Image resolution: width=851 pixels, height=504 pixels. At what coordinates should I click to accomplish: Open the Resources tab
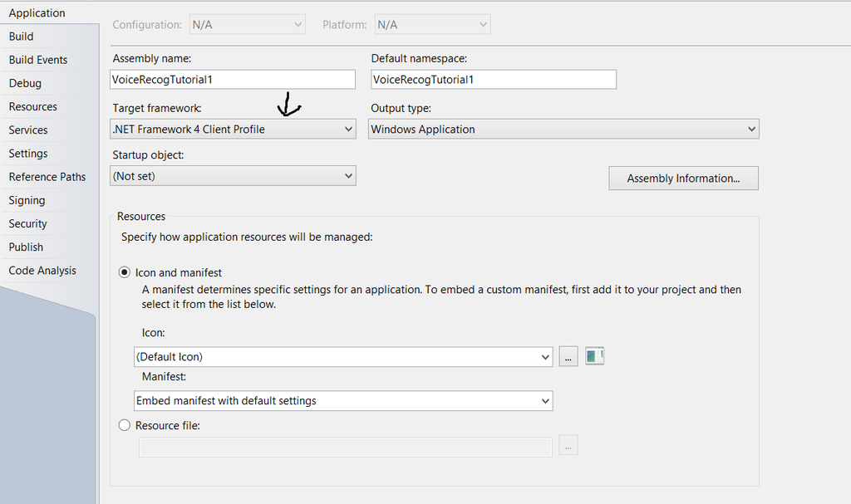pyautogui.click(x=33, y=106)
